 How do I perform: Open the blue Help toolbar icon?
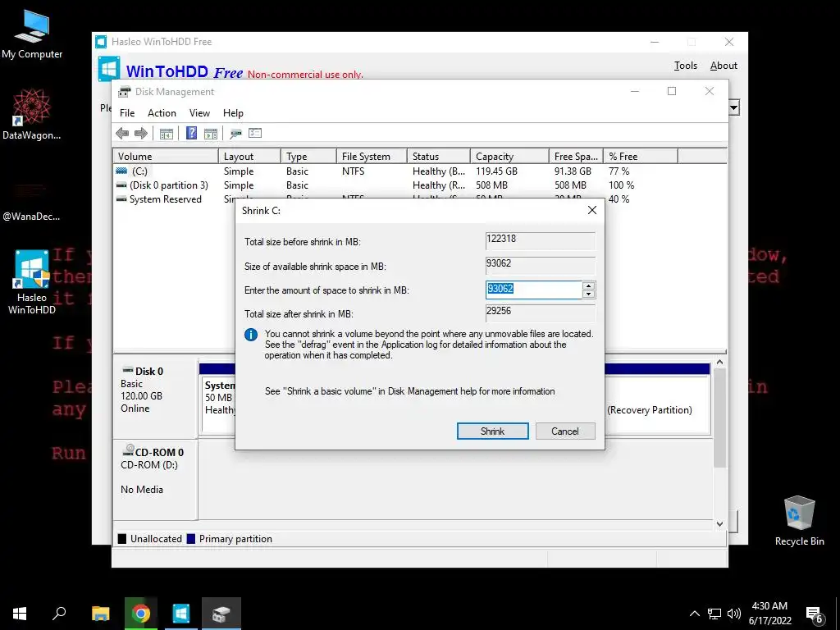click(x=191, y=133)
